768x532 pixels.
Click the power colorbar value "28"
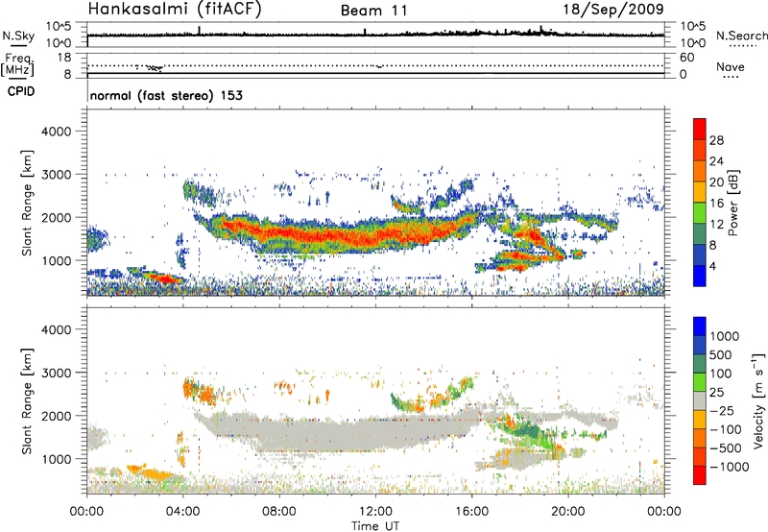(x=716, y=140)
